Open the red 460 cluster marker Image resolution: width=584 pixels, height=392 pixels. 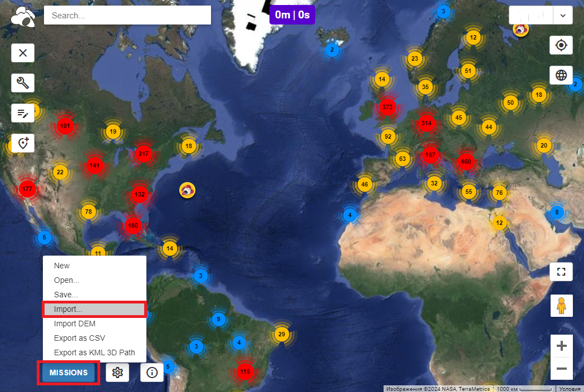point(465,161)
